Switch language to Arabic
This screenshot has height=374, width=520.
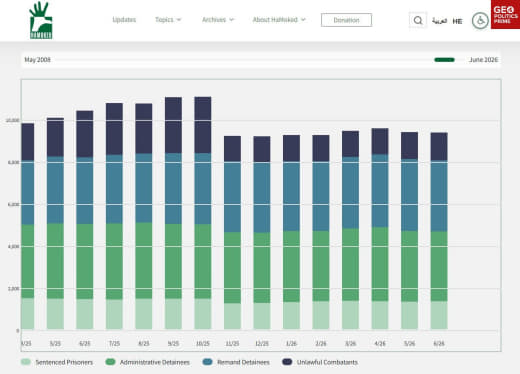(x=439, y=21)
